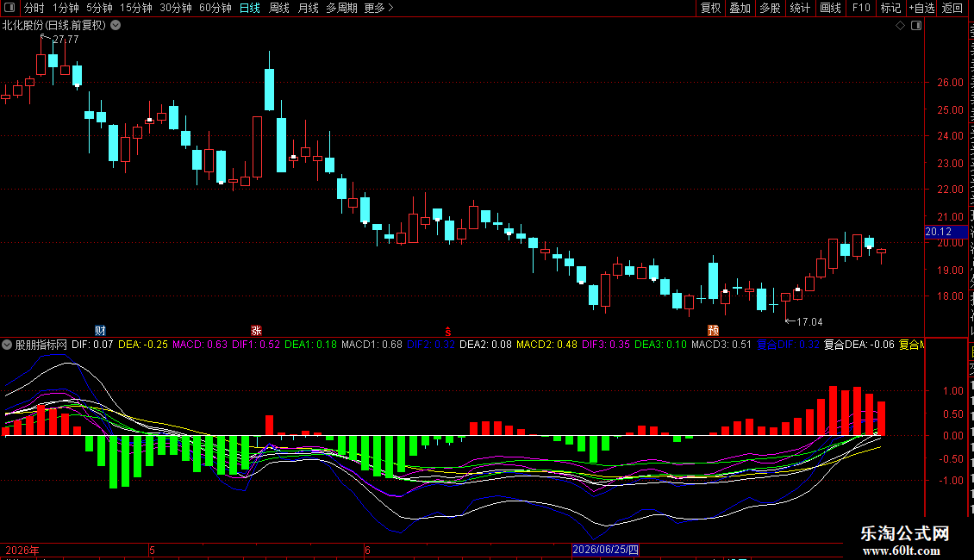Screen dimensions: 974x560
Task: Select the 15分钟 period tab
Action: coord(136,8)
